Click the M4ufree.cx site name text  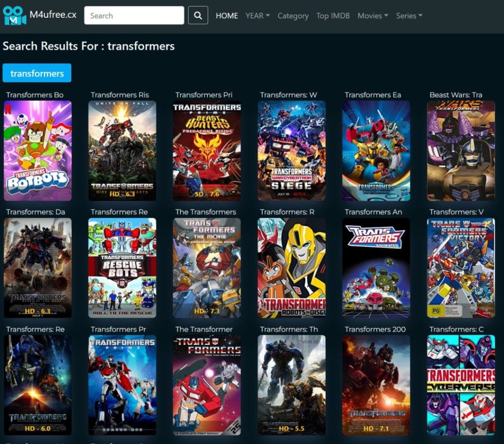[53, 15]
